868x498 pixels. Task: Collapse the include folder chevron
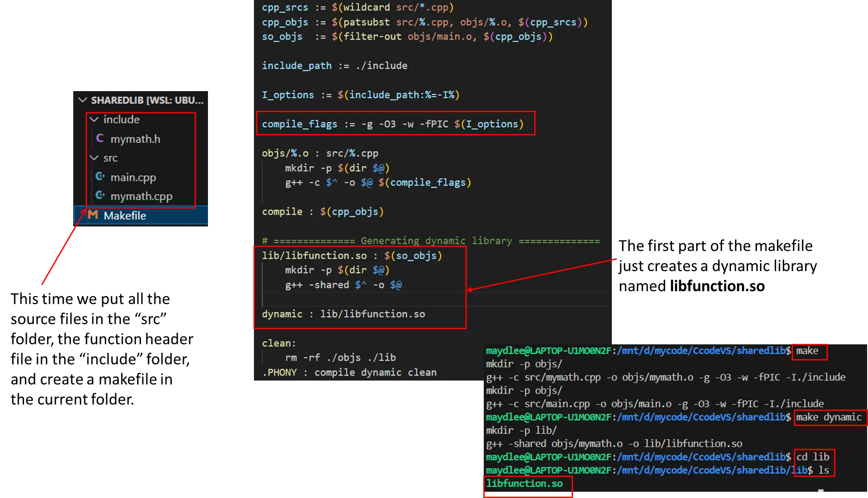click(94, 119)
